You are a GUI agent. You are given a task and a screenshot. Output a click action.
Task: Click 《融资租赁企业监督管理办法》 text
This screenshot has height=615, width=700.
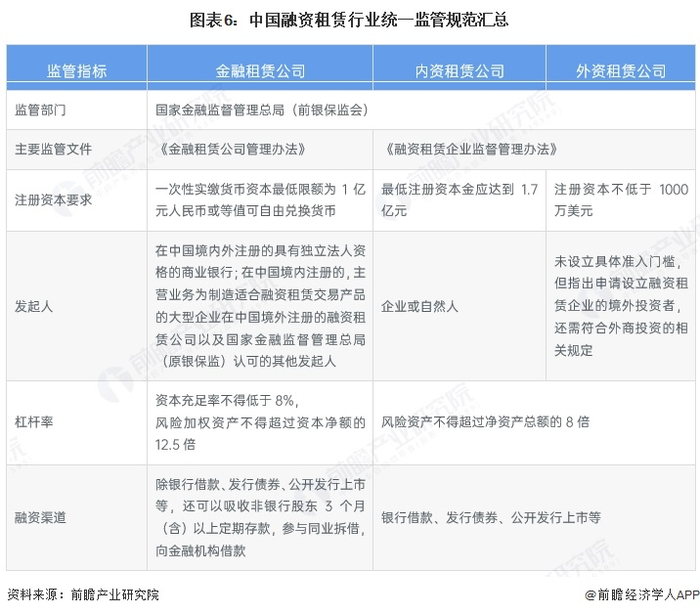(x=471, y=149)
